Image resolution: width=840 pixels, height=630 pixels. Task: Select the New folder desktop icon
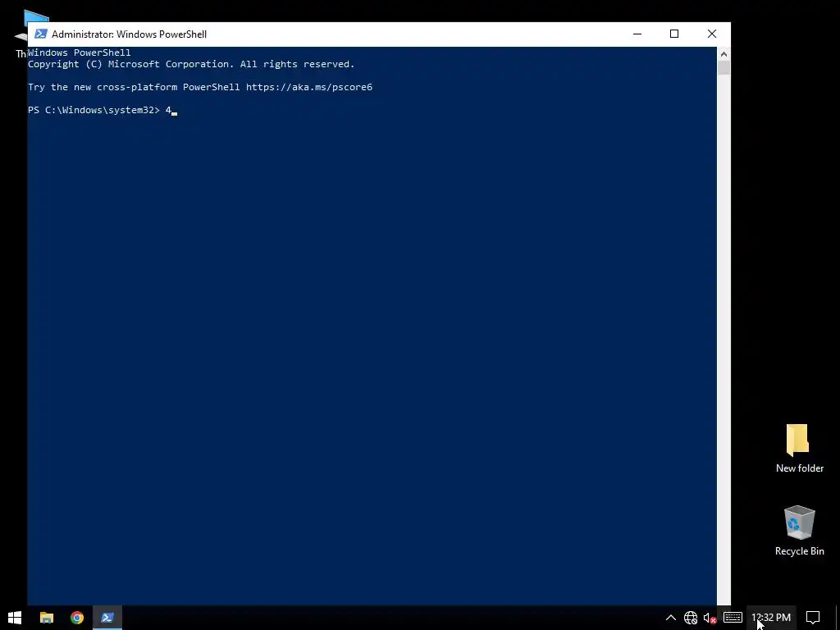coord(799,449)
